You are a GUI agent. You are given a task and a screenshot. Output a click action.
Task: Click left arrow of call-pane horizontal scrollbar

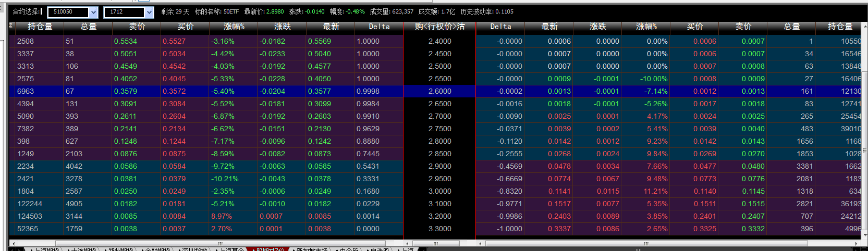pos(13,243)
